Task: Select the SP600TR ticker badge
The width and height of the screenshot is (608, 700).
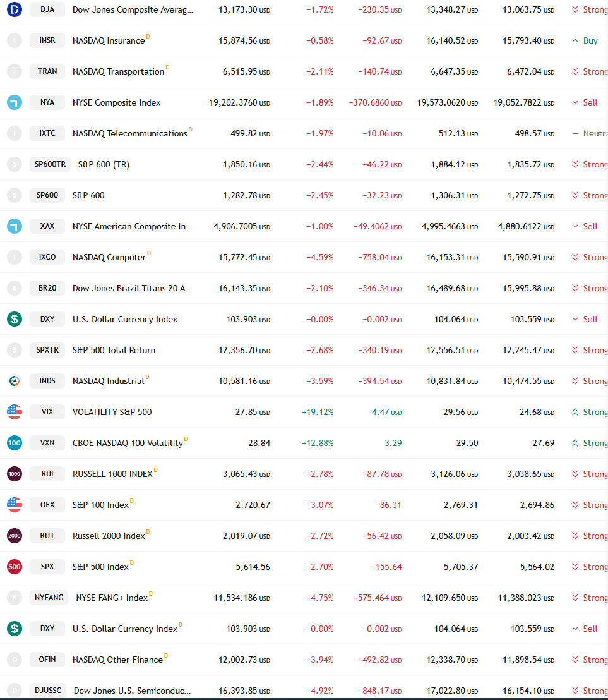Action: (50, 164)
